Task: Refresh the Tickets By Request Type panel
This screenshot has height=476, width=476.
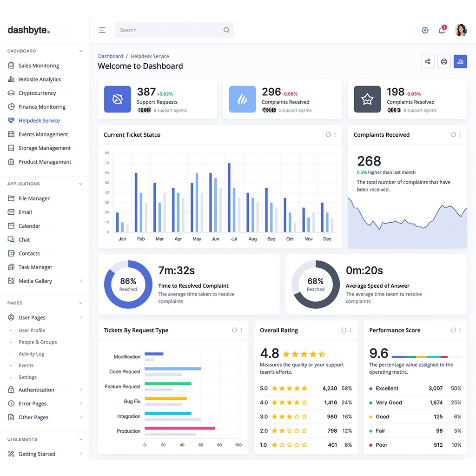Action: [235, 330]
